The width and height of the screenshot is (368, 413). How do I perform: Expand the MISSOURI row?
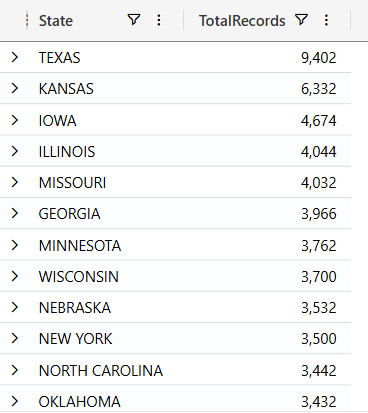[14, 182]
